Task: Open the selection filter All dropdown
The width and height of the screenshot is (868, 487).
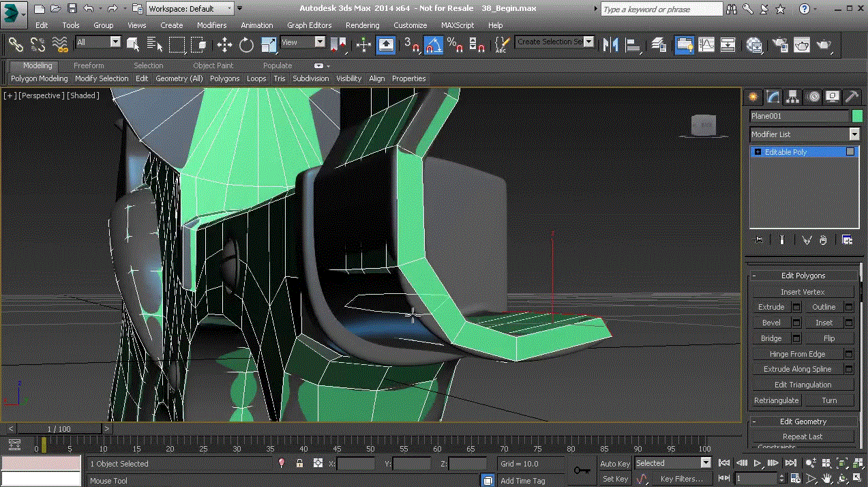Action: (98, 42)
